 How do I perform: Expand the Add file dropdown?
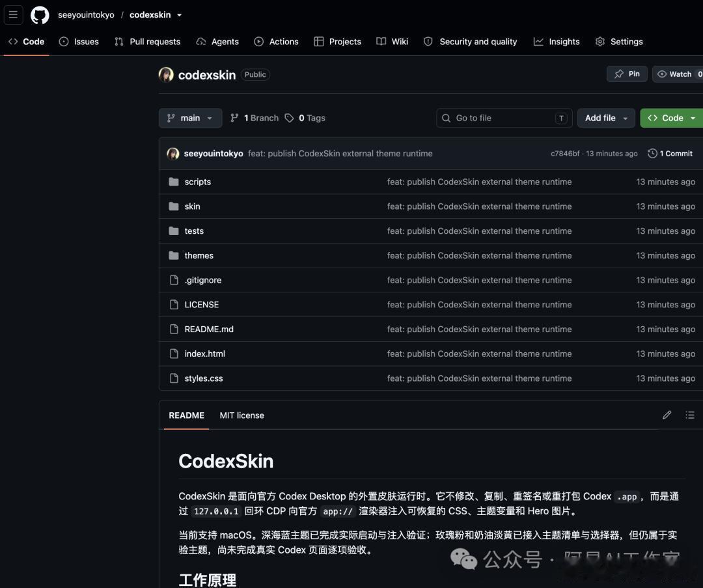click(x=606, y=118)
